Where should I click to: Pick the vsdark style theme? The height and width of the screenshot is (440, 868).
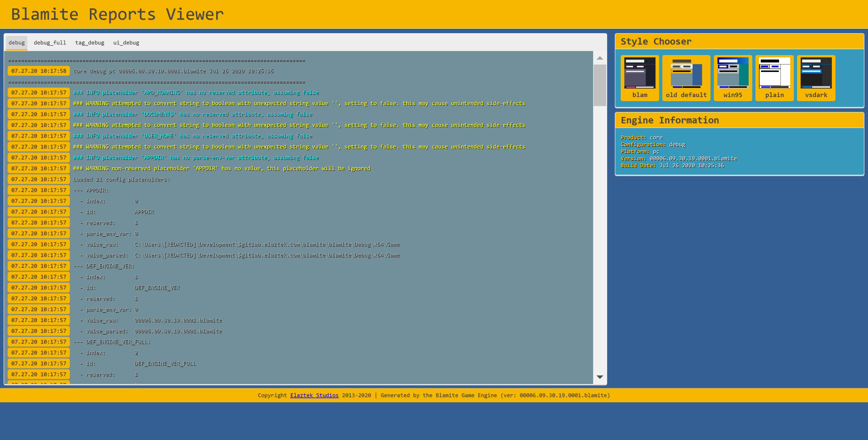816,77
